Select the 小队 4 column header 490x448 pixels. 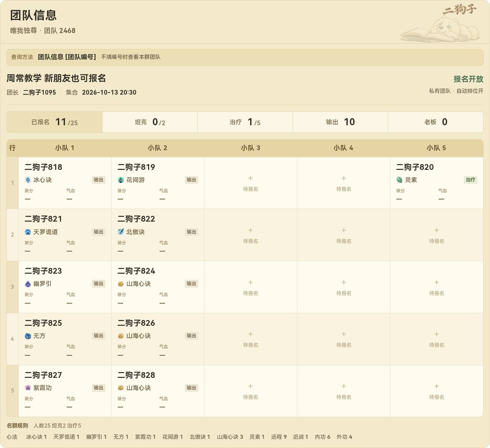tap(344, 148)
